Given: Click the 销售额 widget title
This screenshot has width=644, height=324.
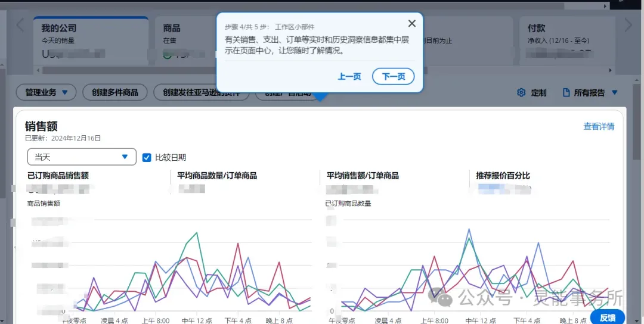Looking at the screenshot, I should (41, 126).
